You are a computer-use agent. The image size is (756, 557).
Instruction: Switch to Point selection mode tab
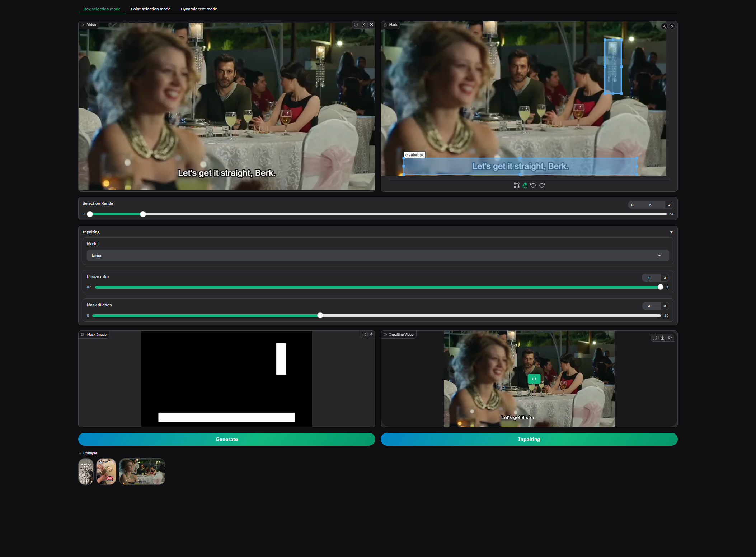click(150, 9)
